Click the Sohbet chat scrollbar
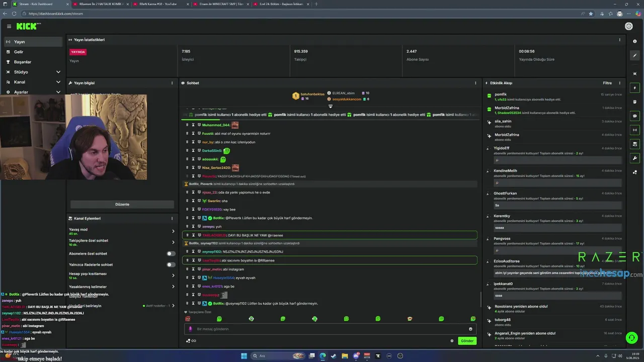This screenshot has height=362, width=644. tap(481, 300)
